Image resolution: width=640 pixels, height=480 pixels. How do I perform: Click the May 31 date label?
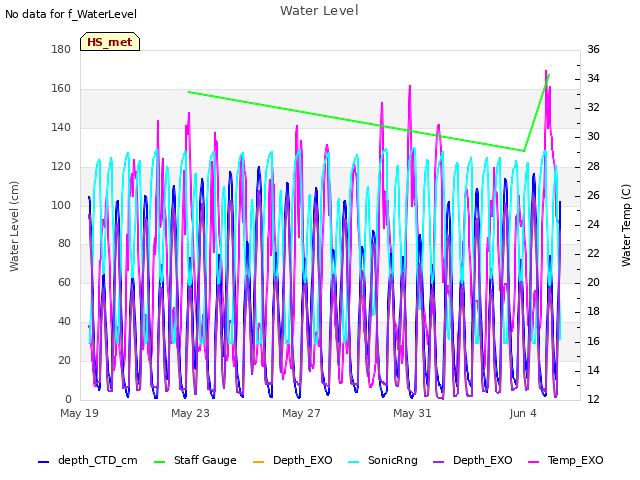click(412, 413)
